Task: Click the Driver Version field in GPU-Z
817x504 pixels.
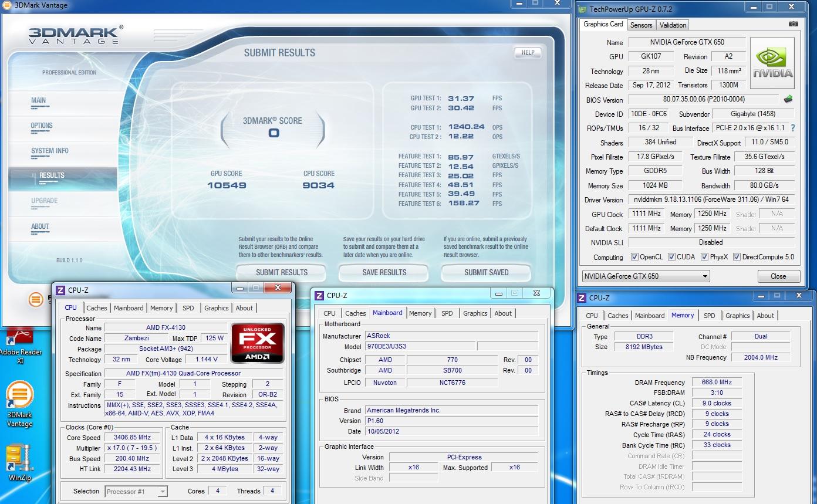Action: click(x=711, y=199)
